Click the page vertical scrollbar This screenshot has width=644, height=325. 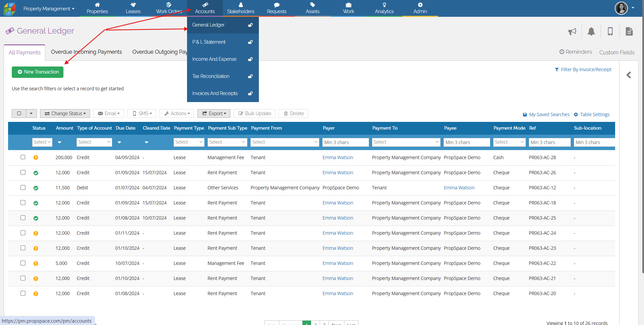click(642, 134)
